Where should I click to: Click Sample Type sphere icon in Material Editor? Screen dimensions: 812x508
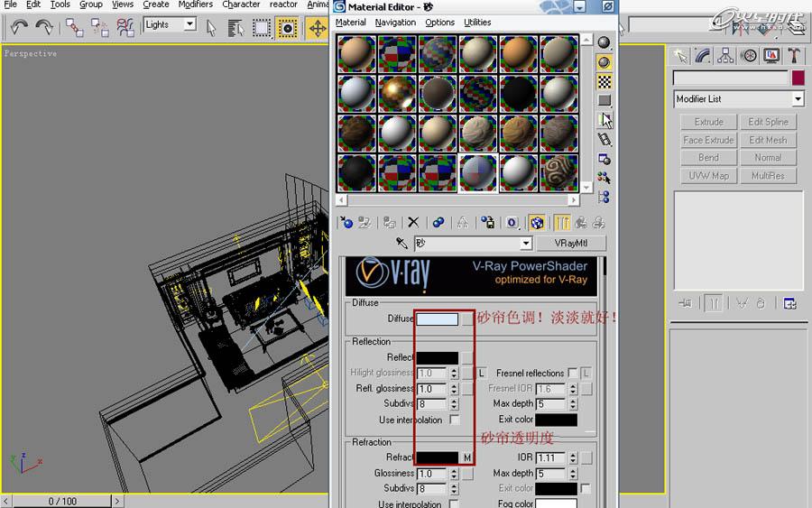pyautogui.click(x=604, y=42)
